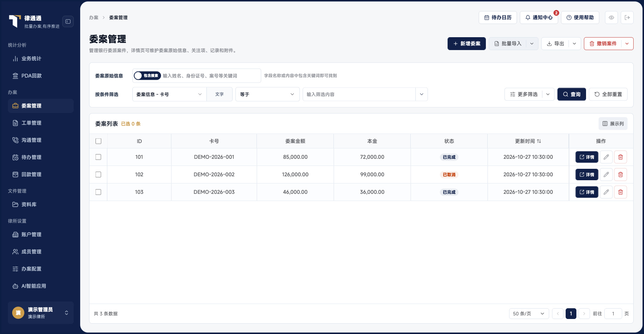Open the 委案信息 - 卡号 field dropdown
The height and width of the screenshot is (334, 644).
click(x=169, y=94)
